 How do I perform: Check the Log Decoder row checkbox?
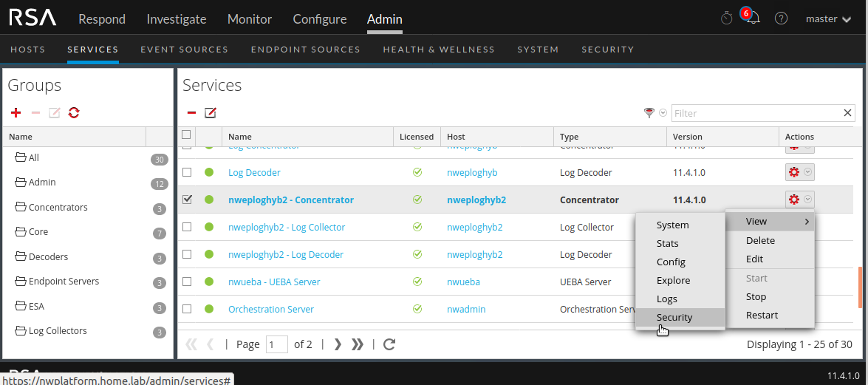[x=187, y=172]
